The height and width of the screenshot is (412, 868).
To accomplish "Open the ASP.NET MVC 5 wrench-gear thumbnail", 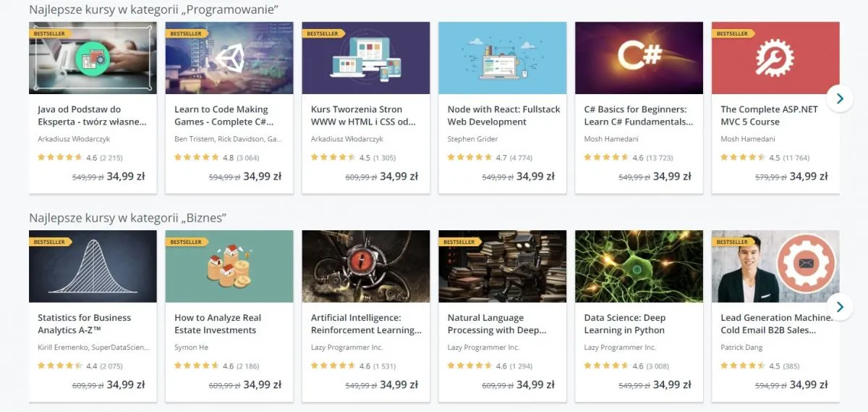I will [x=775, y=58].
